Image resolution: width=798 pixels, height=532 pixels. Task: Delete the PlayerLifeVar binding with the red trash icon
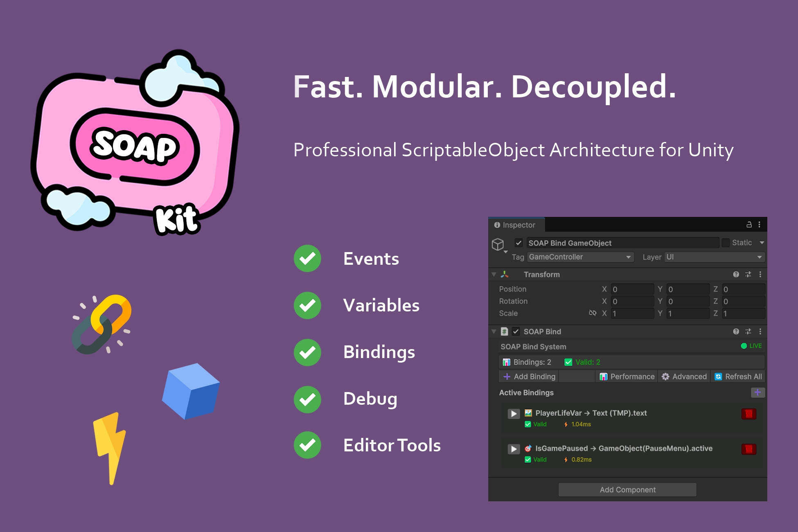tap(748, 414)
